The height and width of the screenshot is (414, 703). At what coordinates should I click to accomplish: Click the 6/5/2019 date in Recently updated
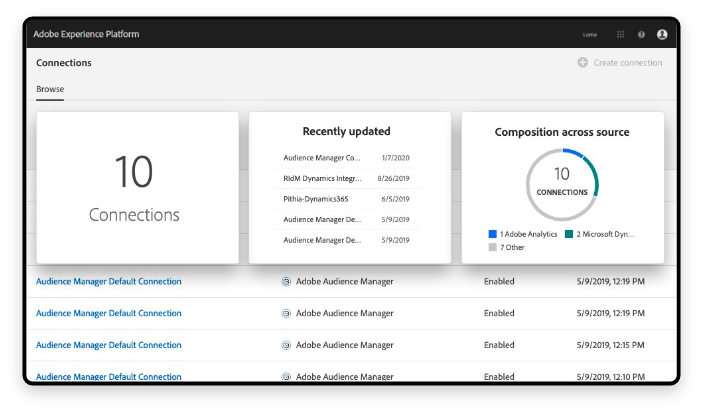395,199
